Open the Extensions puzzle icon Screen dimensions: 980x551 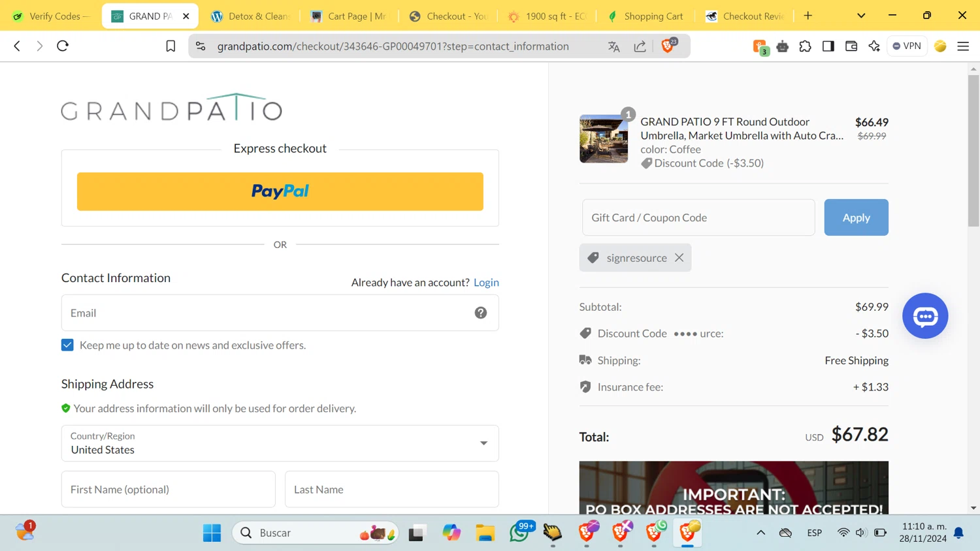(x=805, y=46)
